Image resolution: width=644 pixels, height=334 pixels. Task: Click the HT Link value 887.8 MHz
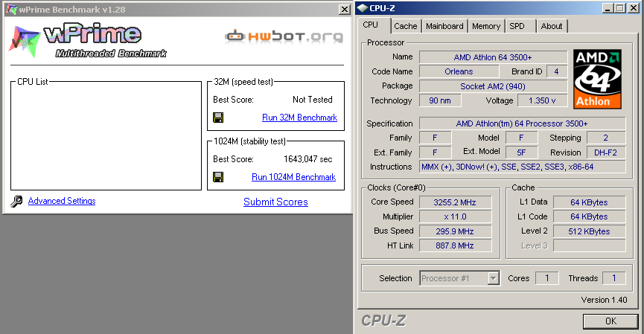click(x=455, y=245)
